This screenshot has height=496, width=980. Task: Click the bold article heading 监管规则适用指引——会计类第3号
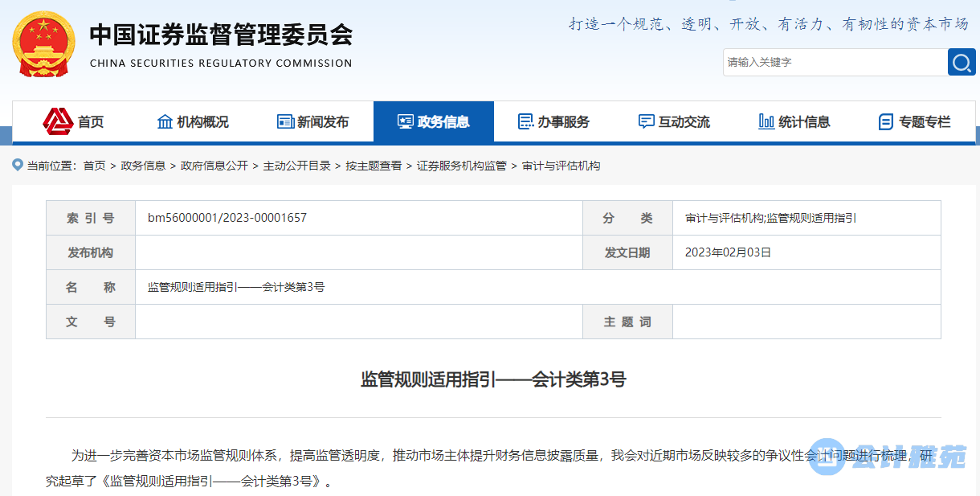tap(493, 379)
